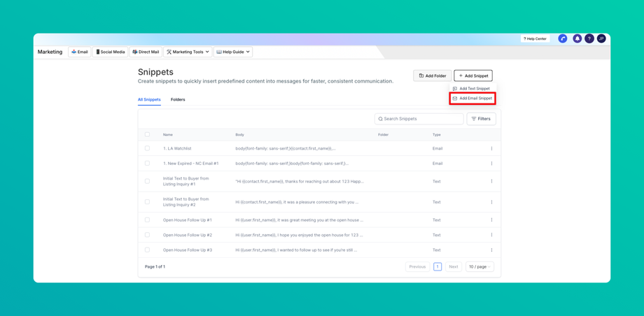Check the box for Open House Follow Up #1
The image size is (644, 316).
click(148, 220)
